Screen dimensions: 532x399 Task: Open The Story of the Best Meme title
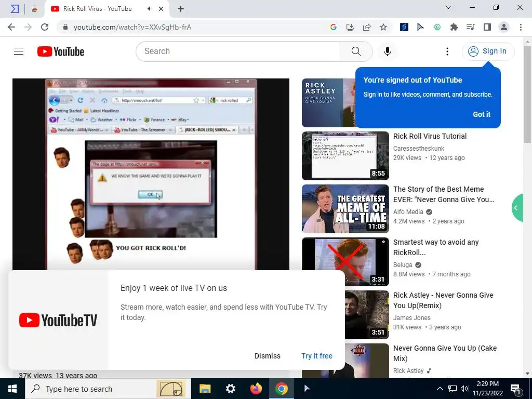coord(444,194)
